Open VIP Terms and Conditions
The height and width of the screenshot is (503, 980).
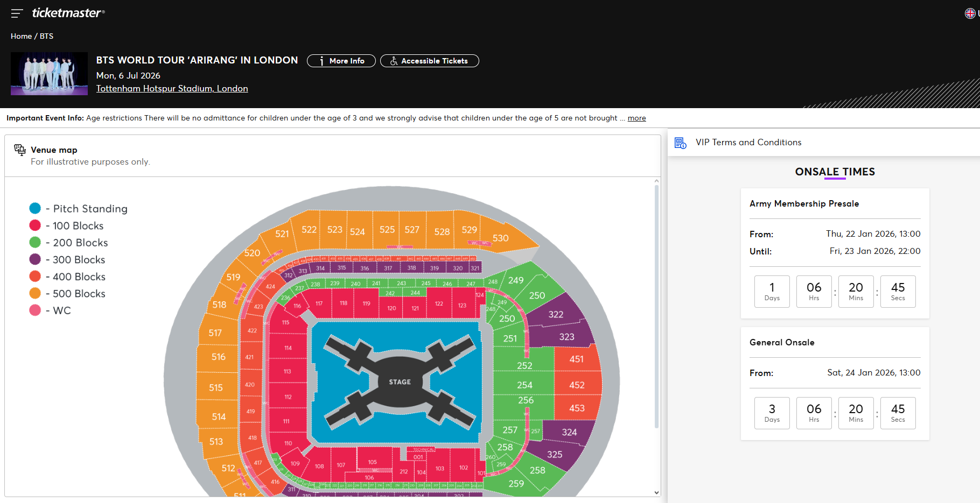coord(748,143)
